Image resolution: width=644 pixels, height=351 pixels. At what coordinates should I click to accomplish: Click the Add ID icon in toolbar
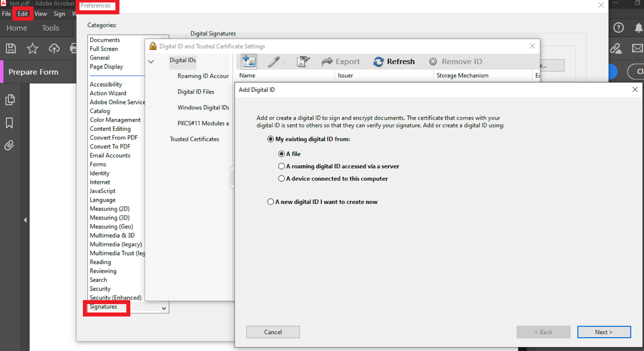pos(248,61)
